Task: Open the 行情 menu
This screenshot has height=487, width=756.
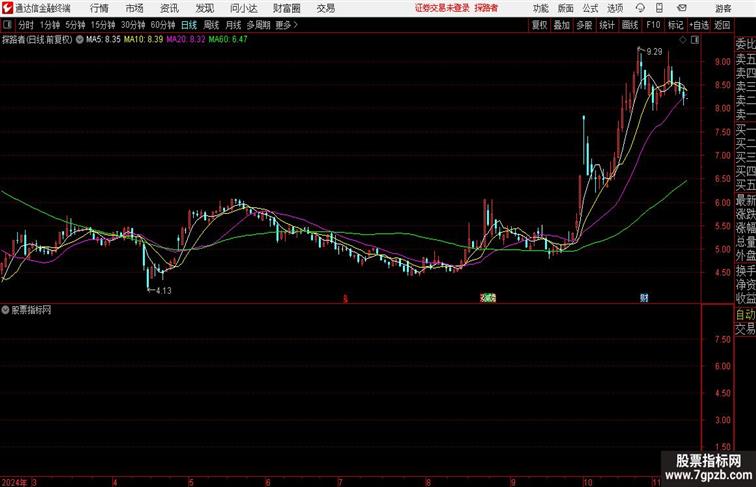Action: coord(99,8)
